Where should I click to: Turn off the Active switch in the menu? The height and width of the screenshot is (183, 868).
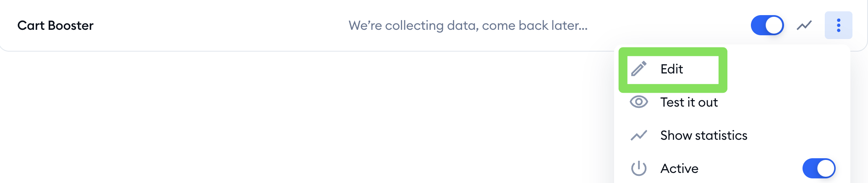pos(819,168)
